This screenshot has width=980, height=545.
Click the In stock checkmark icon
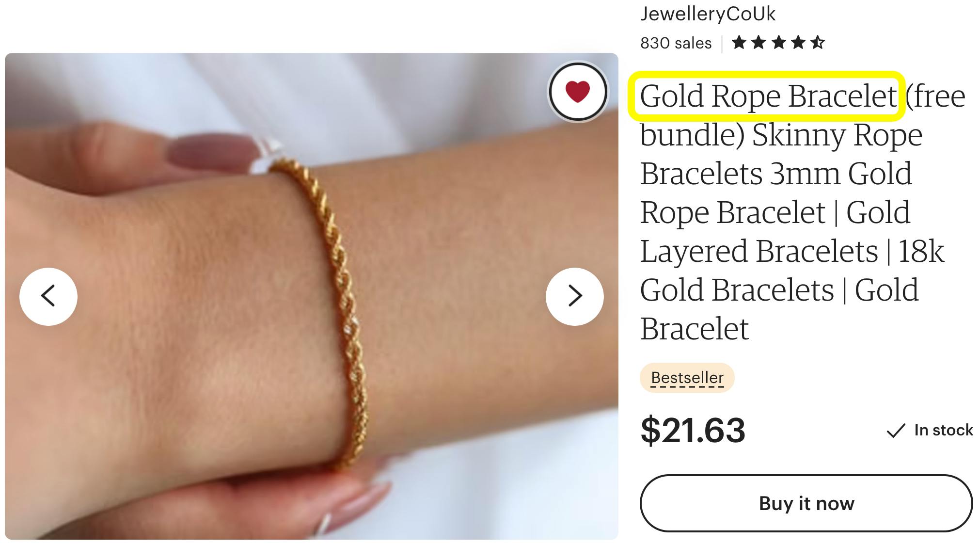click(x=896, y=431)
